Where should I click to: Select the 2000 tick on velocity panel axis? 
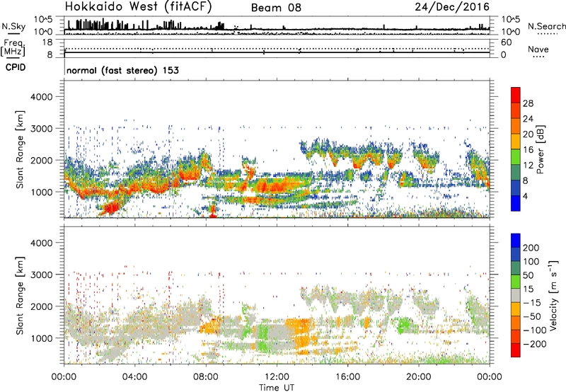pos(42,306)
